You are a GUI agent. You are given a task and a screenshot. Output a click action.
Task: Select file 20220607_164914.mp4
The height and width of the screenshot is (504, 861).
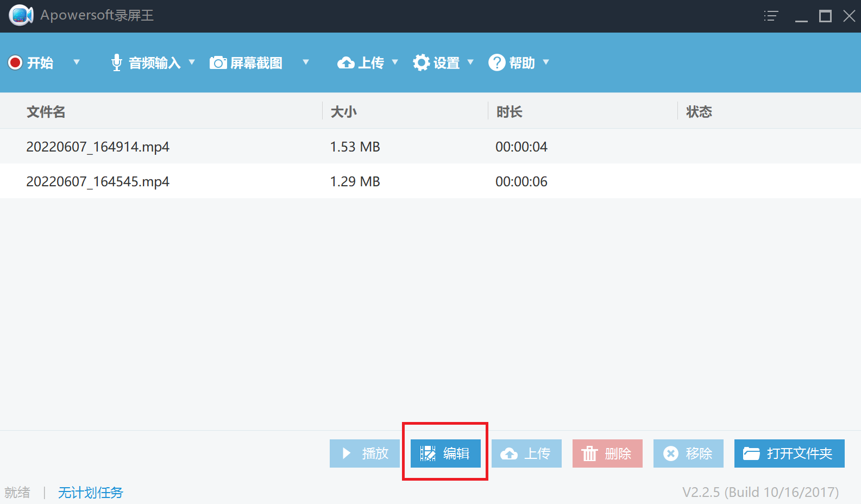click(x=98, y=147)
